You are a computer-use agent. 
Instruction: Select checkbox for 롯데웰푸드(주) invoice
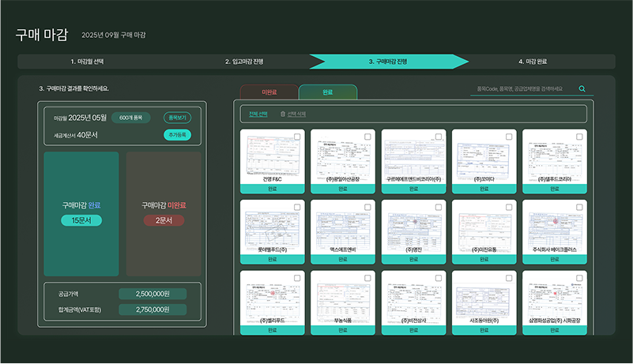tap(297, 208)
